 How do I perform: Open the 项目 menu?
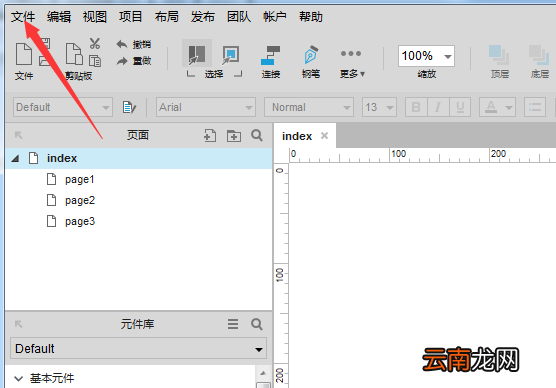pos(131,17)
